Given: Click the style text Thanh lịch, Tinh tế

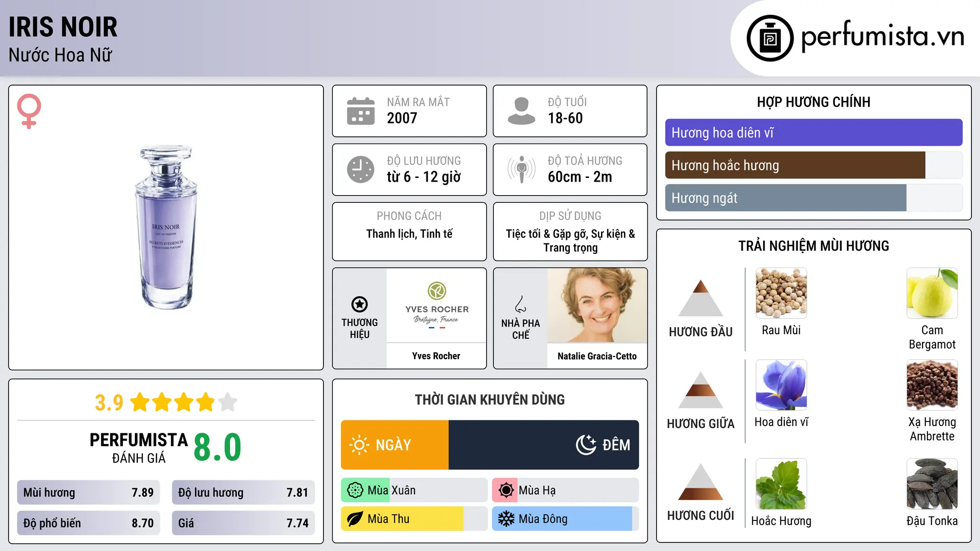Looking at the screenshot, I should (x=410, y=234).
